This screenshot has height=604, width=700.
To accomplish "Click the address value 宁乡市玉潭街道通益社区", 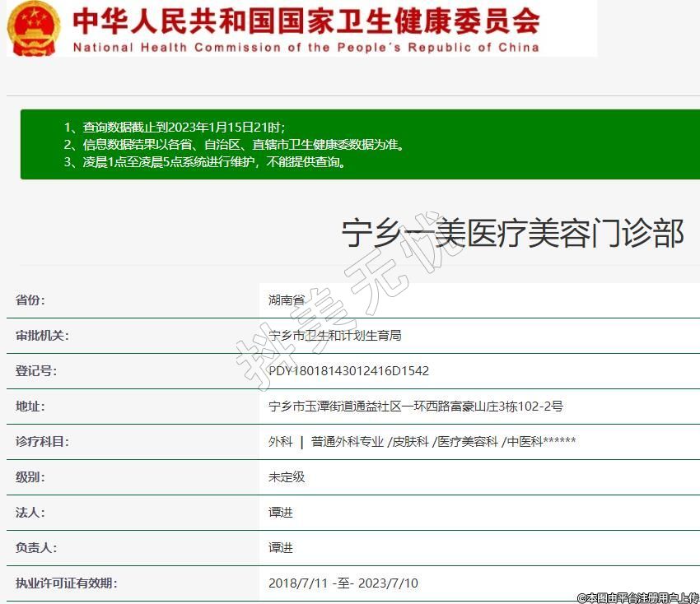I will [415, 407].
